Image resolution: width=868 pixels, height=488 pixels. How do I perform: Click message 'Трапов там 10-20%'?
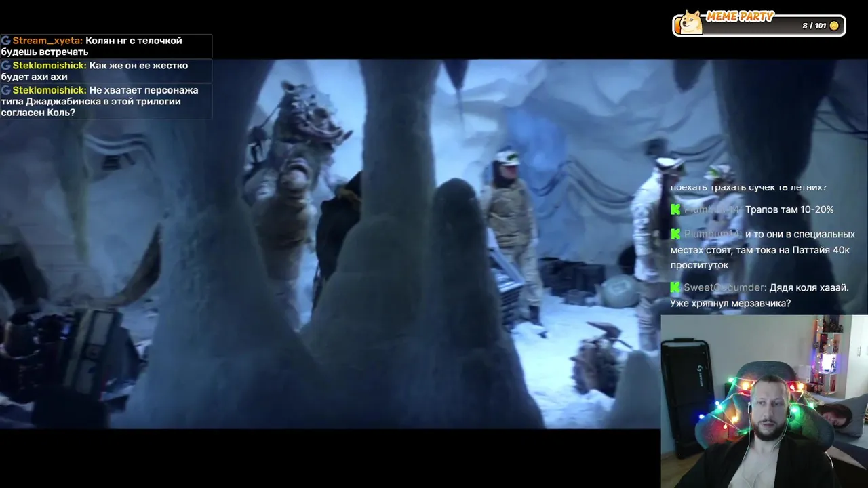(x=789, y=209)
